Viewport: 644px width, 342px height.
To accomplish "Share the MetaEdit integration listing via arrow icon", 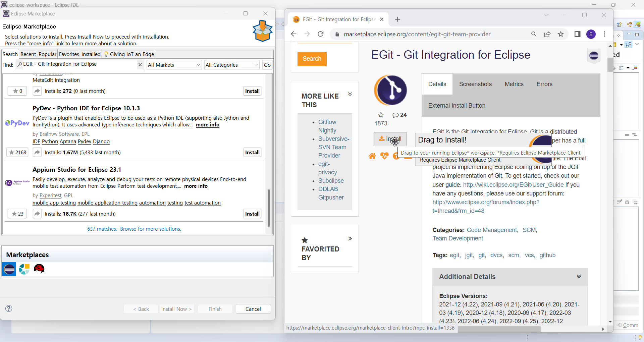I will point(37,91).
